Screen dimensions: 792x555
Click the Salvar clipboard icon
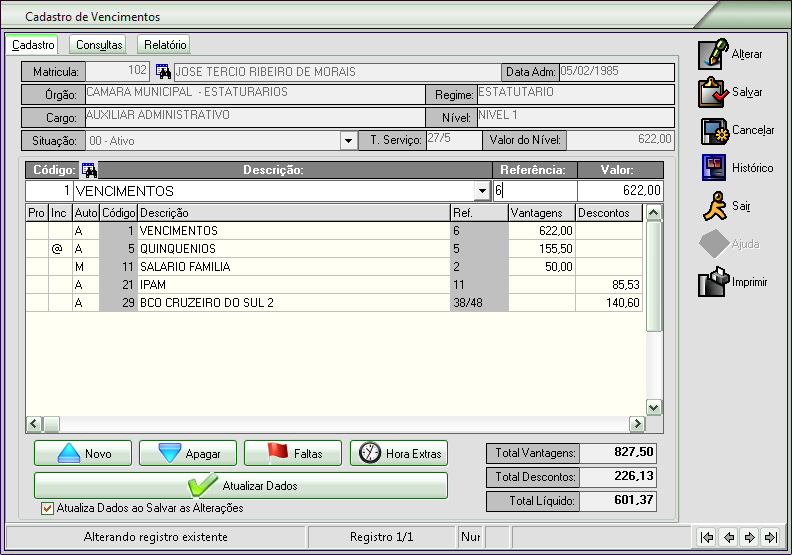(x=714, y=92)
